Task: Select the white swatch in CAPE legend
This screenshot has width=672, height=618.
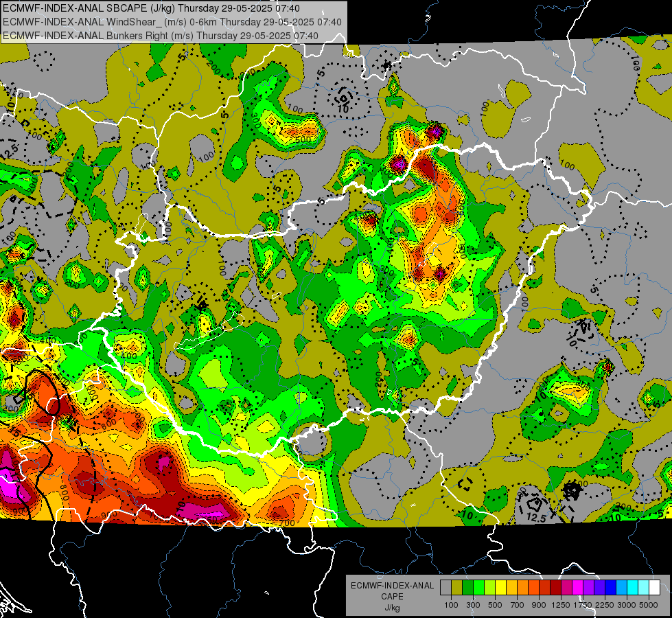Action: pos(654,587)
